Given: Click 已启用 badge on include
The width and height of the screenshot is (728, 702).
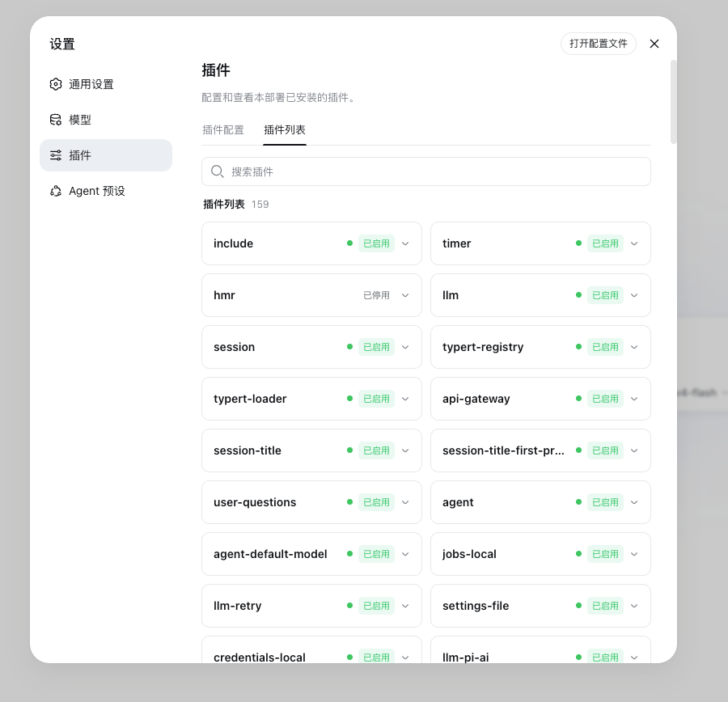Looking at the screenshot, I should (x=376, y=243).
